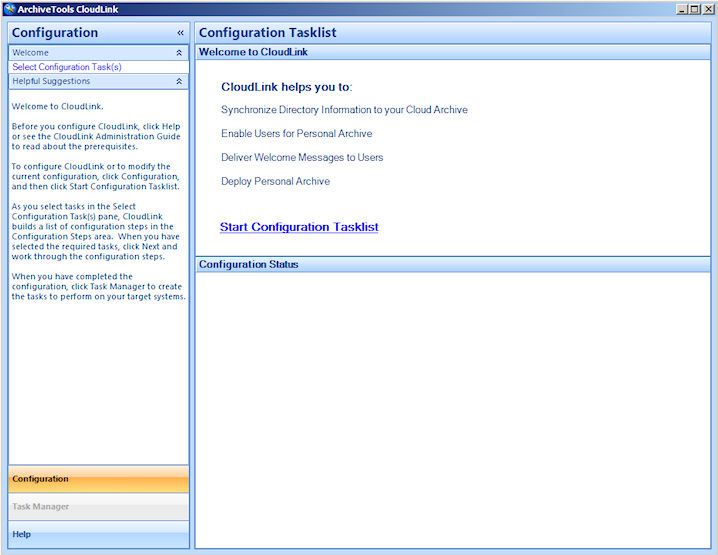Click the Welcome to CloudLink header bar
Viewport: 718px width, 555px height.
(x=452, y=52)
